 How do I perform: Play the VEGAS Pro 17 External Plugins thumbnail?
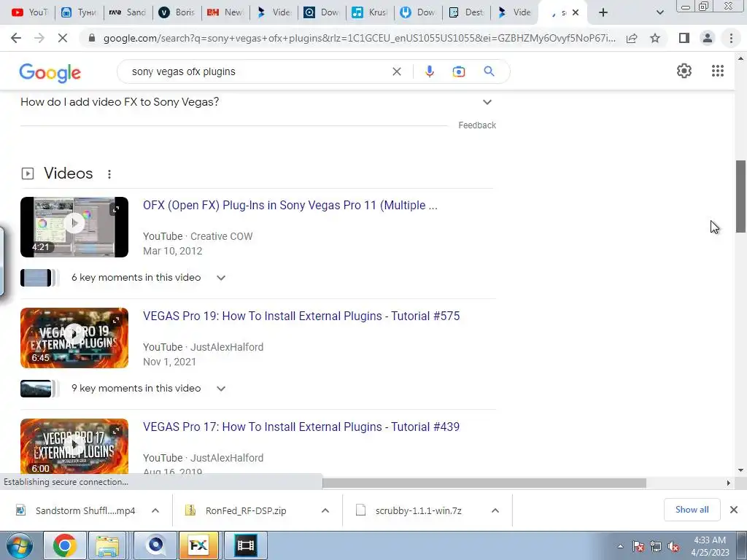tap(74, 446)
